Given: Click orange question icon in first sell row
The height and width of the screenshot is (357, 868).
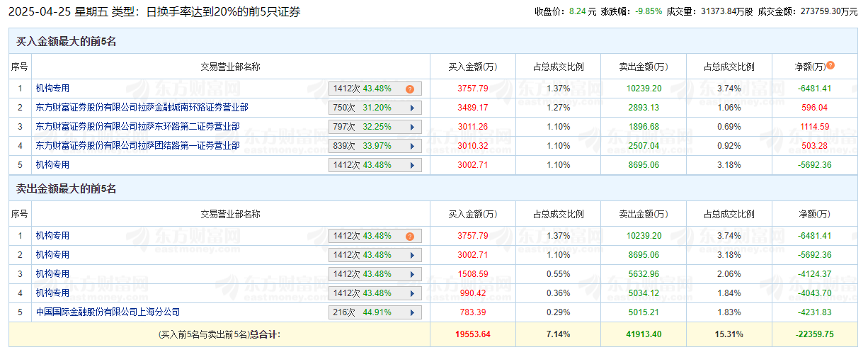Looking at the screenshot, I should click(x=409, y=236).
